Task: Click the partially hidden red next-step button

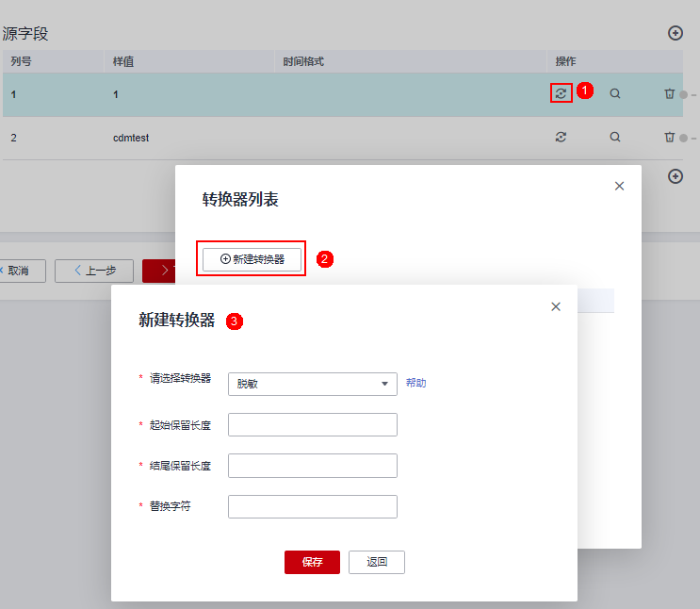Action: point(159,271)
